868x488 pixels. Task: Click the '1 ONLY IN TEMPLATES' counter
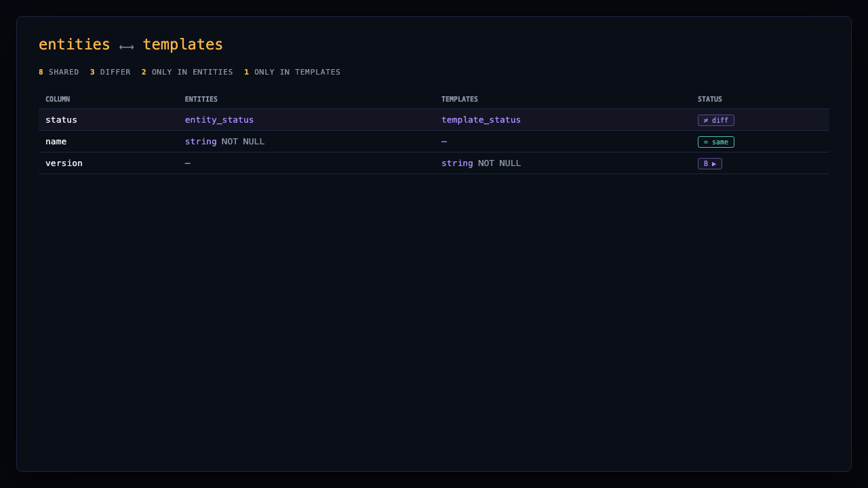(x=292, y=72)
